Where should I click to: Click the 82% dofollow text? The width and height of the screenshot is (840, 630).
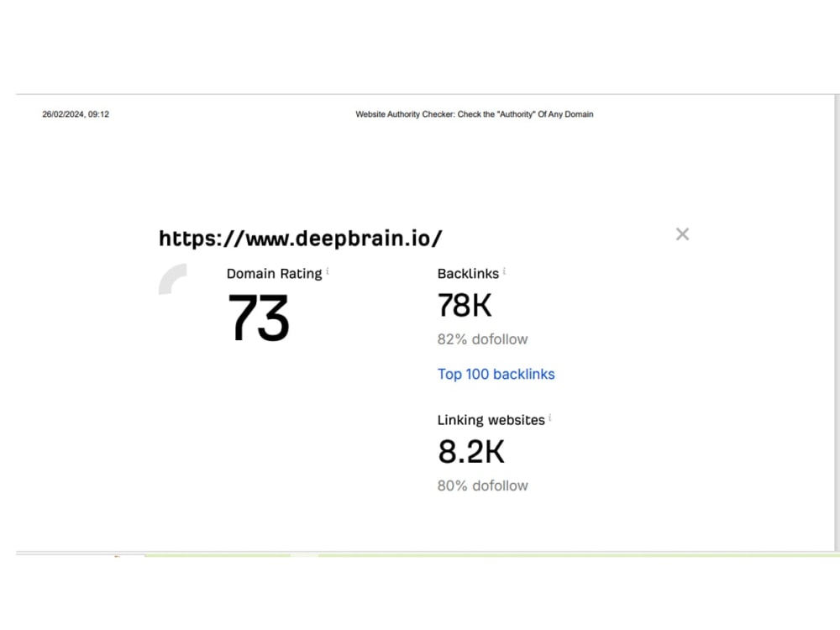click(482, 339)
